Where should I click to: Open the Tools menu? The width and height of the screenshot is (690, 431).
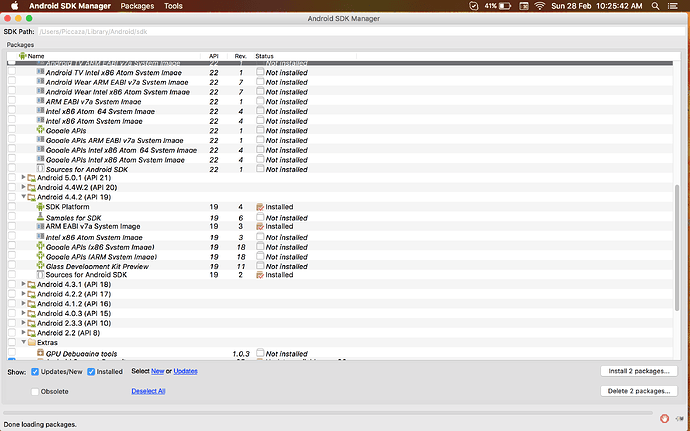pyautogui.click(x=173, y=6)
